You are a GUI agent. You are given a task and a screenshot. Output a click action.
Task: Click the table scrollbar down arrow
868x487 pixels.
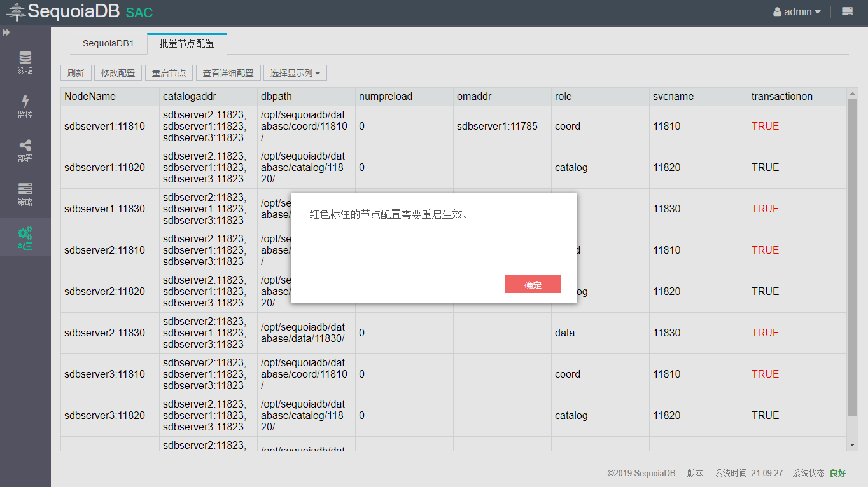853,445
